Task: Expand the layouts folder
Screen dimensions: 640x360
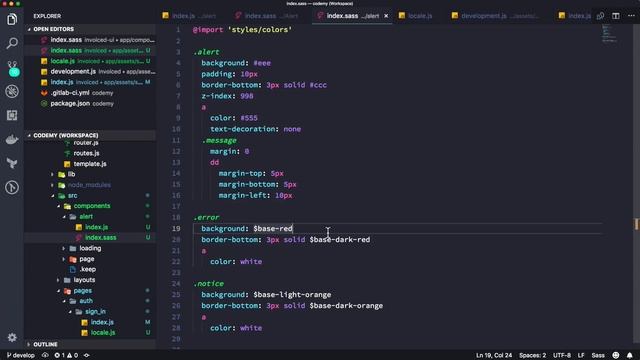Action: [x=84, y=280]
